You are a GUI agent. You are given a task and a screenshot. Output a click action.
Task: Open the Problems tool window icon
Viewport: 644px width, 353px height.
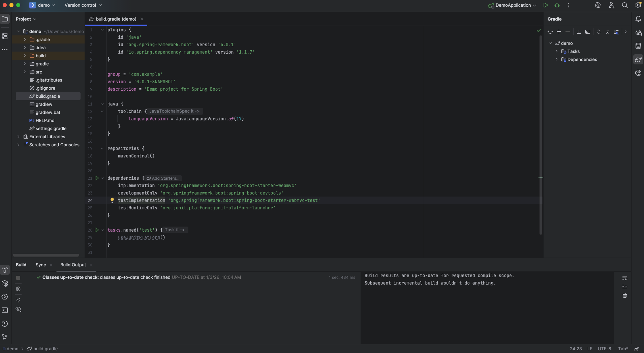click(x=5, y=324)
